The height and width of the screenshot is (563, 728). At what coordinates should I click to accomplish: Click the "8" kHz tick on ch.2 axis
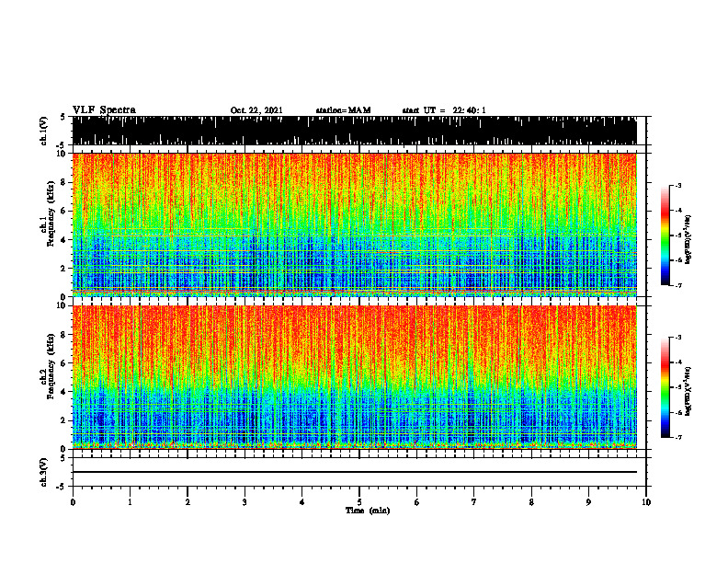click(63, 335)
